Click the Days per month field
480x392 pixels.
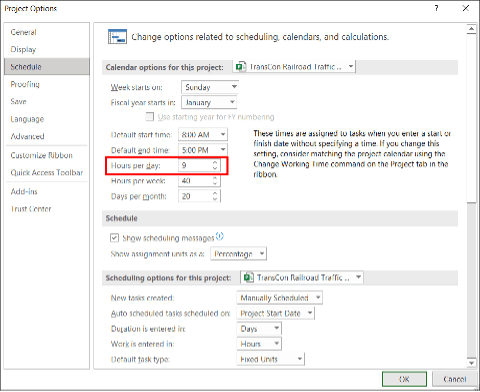(x=199, y=196)
